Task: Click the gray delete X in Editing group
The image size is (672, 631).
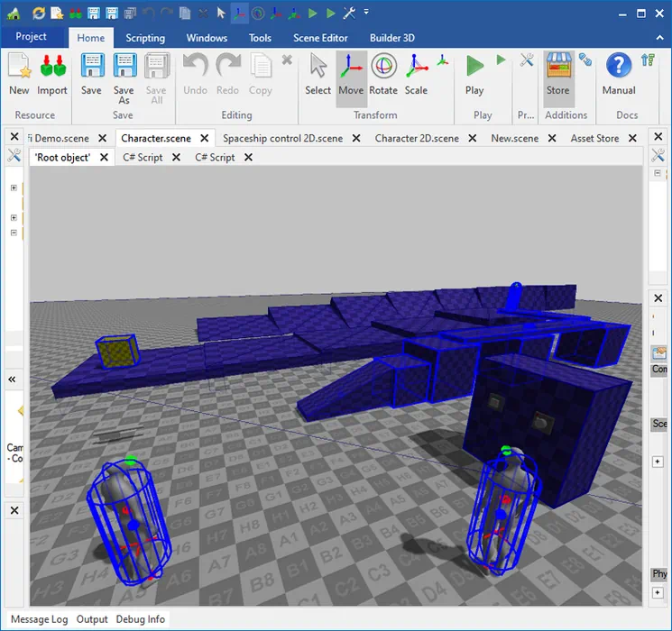Action: tap(287, 60)
